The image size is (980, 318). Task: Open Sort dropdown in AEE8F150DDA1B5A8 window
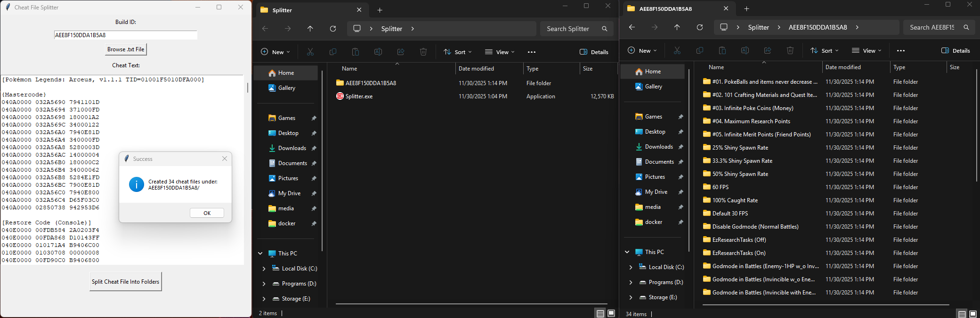pyautogui.click(x=825, y=51)
